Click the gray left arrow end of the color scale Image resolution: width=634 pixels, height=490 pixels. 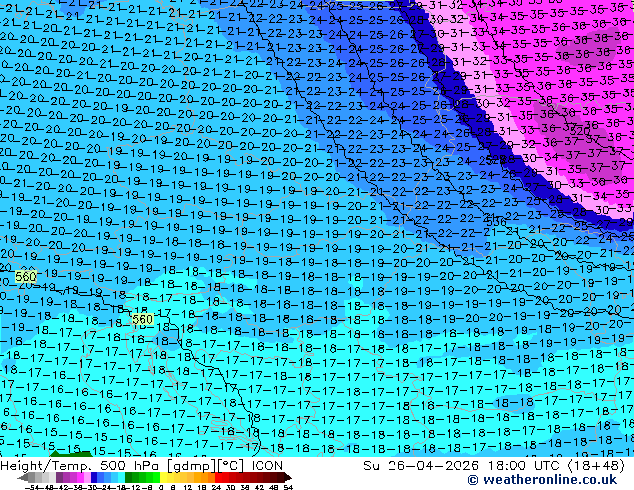tap(23, 478)
